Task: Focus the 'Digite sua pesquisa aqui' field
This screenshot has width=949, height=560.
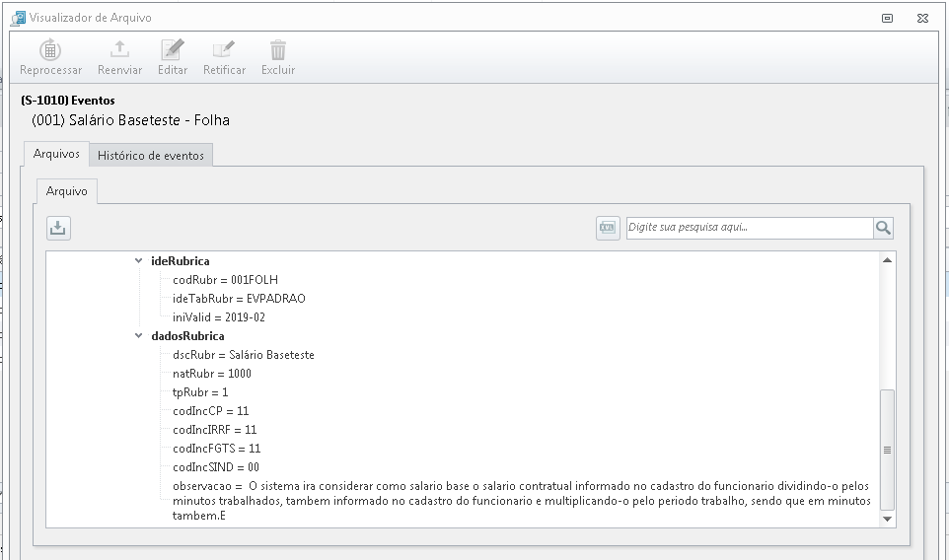Action: (750, 228)
